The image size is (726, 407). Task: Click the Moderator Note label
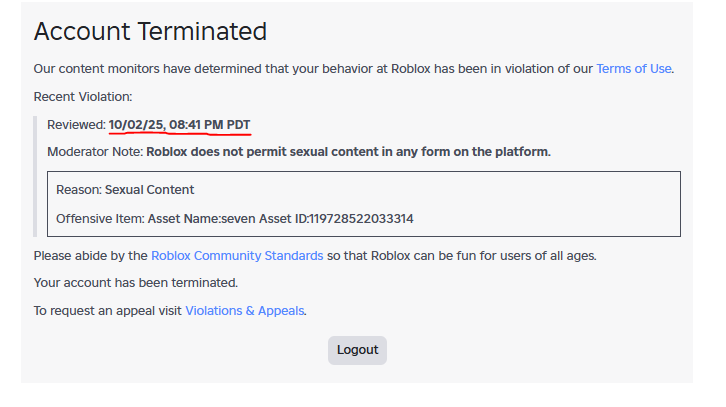pos(95,152)
